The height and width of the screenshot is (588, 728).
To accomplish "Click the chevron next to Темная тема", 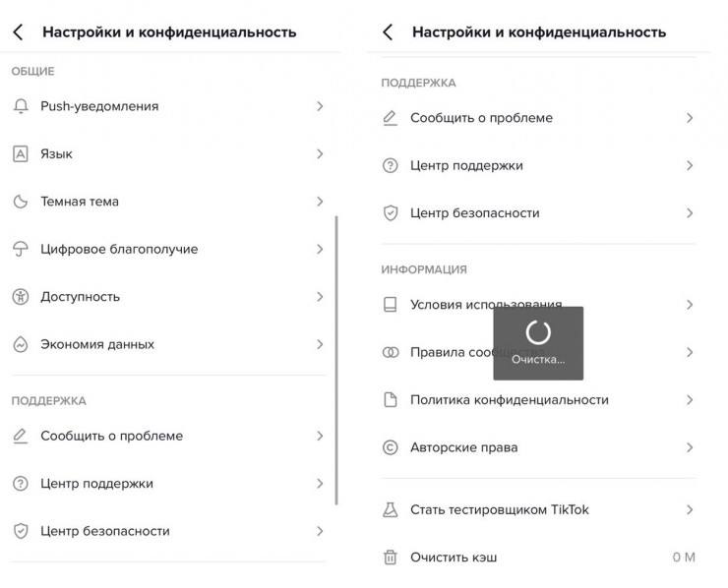I will (x=320, y=202).
